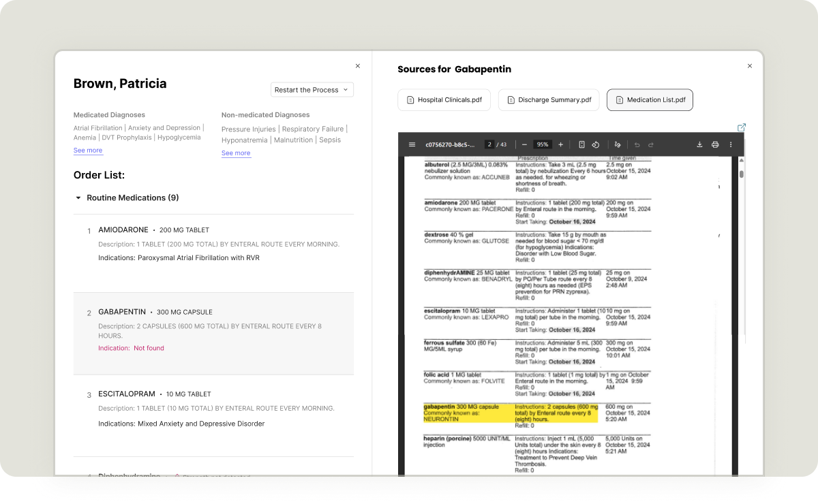Screen dimensions: 818x504
Task: Click the fit to page icon
Action: (x=581, y=144)
